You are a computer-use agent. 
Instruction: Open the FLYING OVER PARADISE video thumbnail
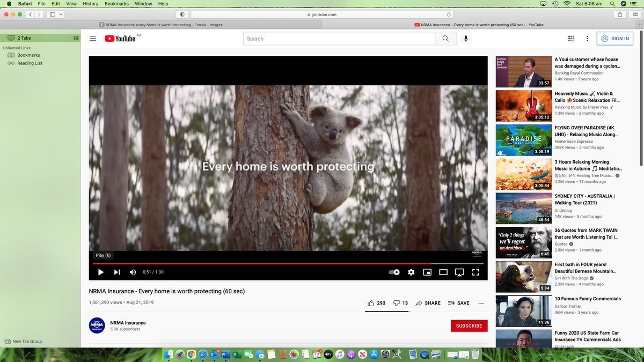click(x=524, y=140)
